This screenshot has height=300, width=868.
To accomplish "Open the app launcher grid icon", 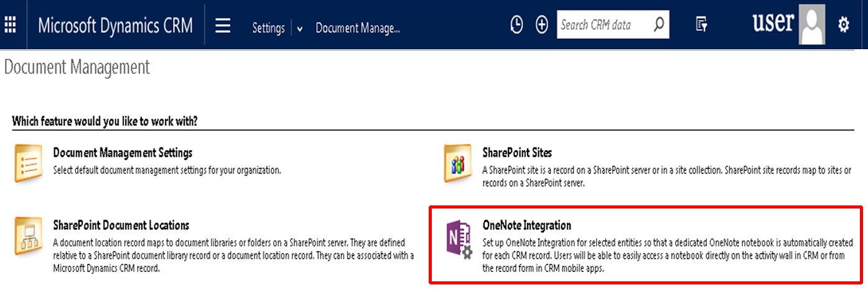I will pos(11,25).
